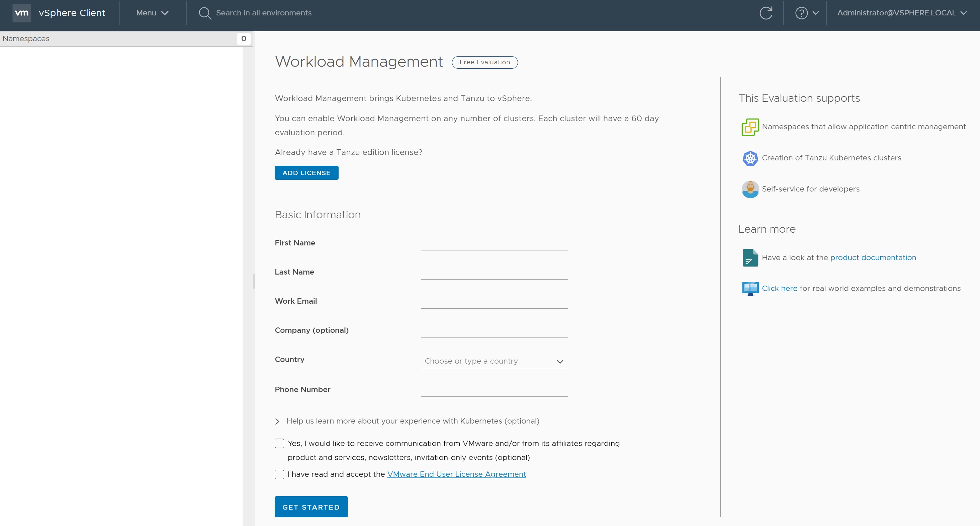Click the GET STARTED button
This screenshot has width=980, height=526.
tap(311, 507)
